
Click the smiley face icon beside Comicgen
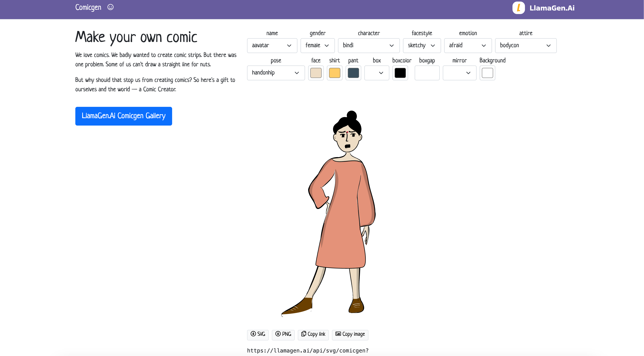click(110, 7)
